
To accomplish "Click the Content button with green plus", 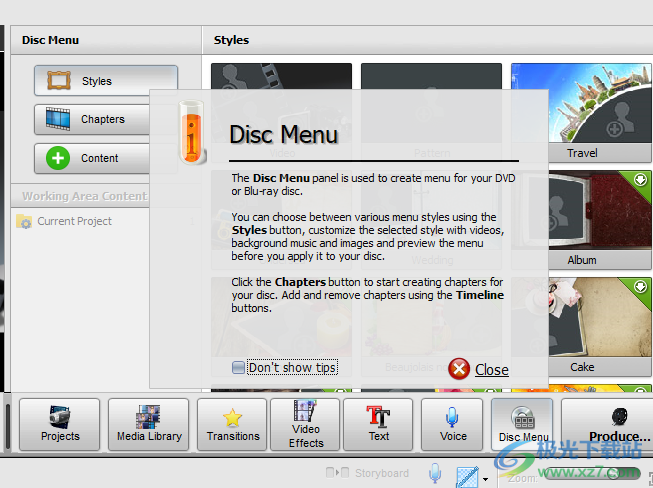I will coord(92,158).
